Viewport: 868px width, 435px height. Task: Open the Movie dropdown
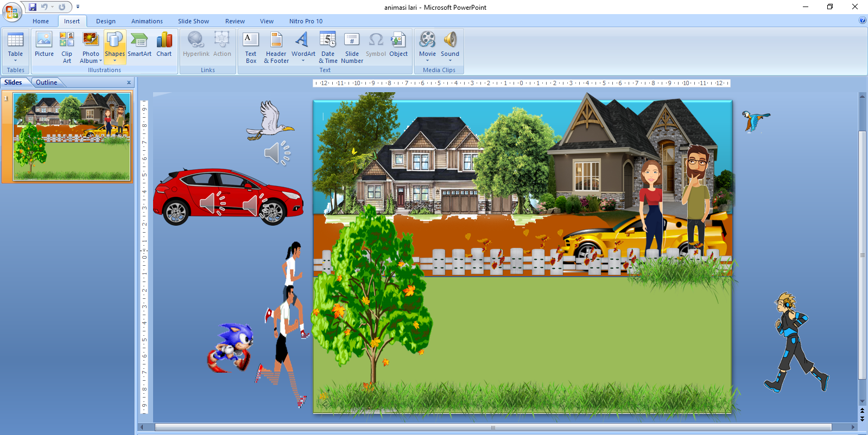(427, 47)
